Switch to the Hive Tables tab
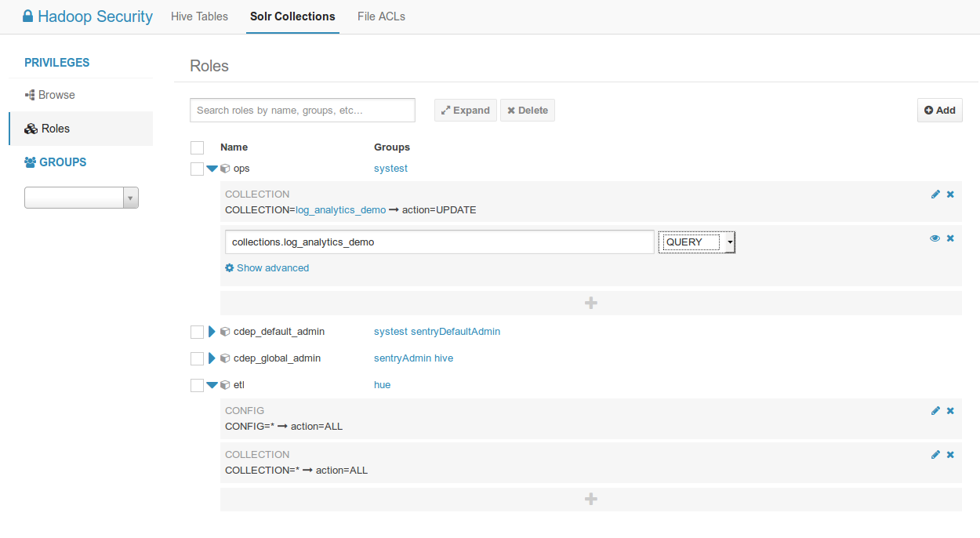This screenshot has width=980, height=538. (199, 16)
